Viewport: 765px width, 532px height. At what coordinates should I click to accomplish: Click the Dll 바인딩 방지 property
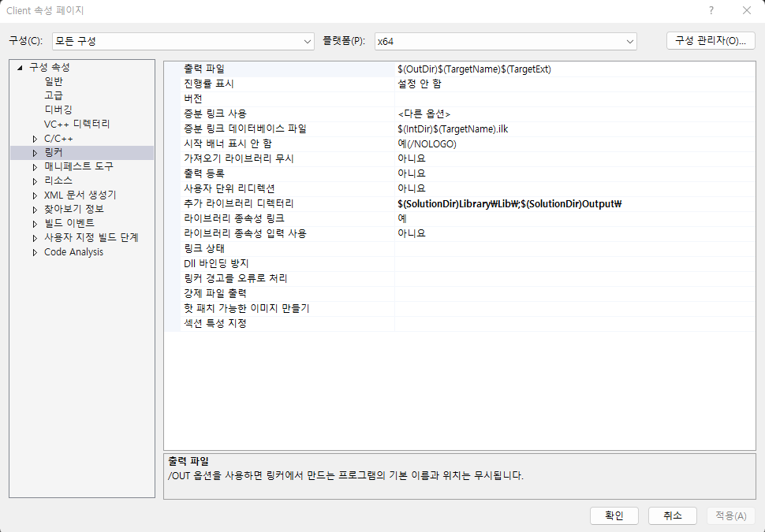[x=216, y=263]
